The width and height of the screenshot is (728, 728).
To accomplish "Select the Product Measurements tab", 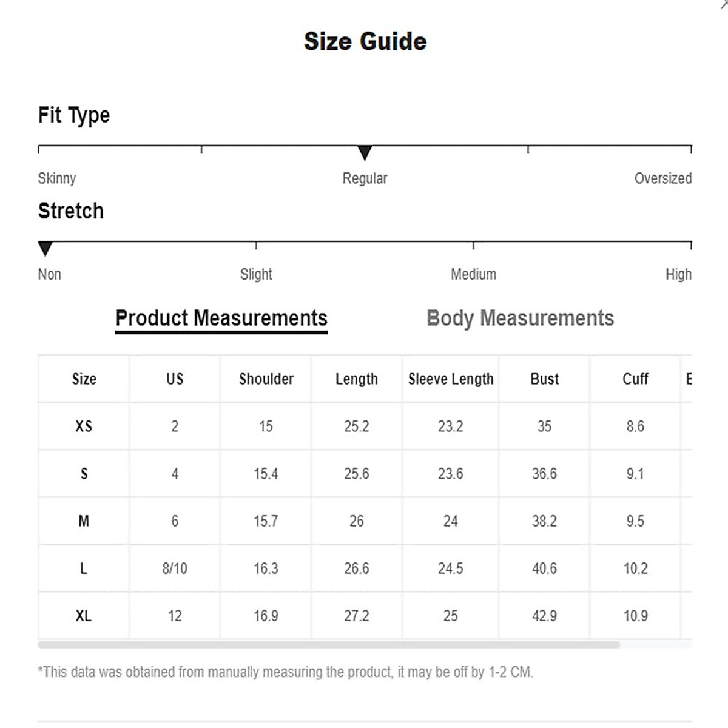I will (x=221, y=318).
